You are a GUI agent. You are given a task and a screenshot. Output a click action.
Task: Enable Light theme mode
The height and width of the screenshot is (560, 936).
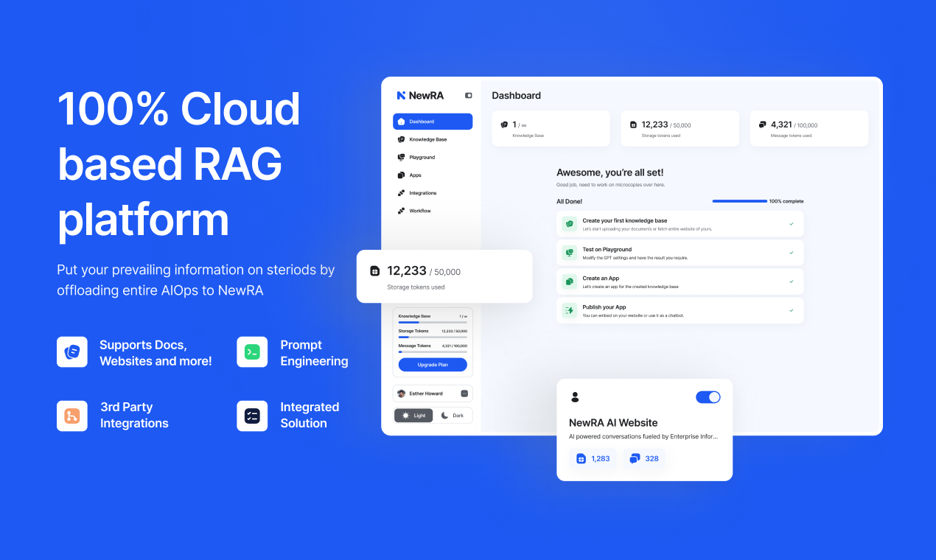coord(413,415)
